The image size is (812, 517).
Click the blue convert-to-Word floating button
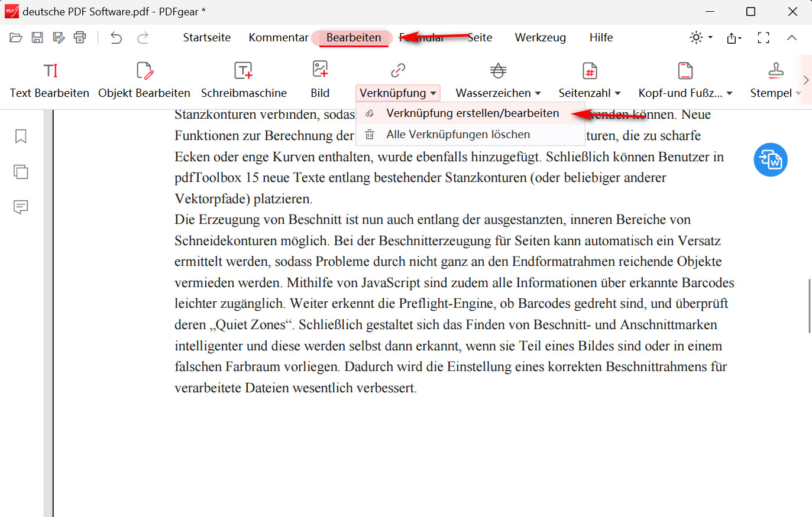click(771, 160)
